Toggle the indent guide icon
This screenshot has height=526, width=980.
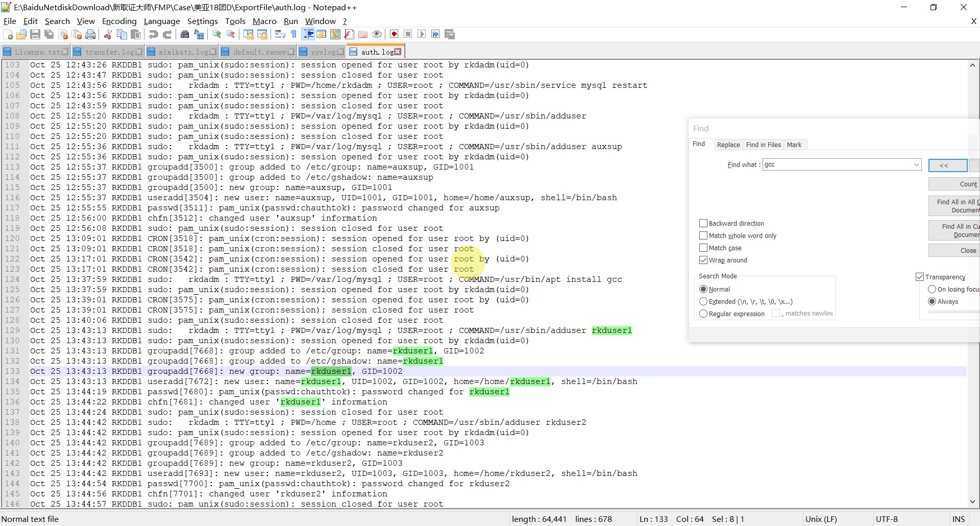308,34
